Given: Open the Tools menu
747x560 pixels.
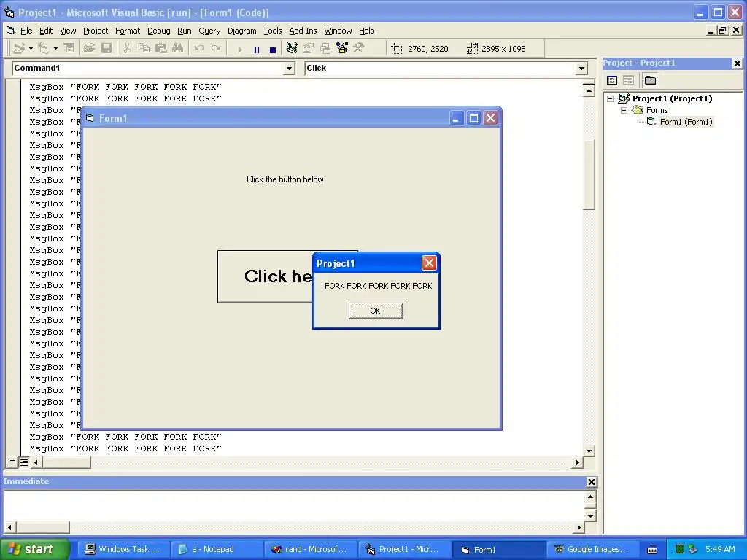Looking at the screenshot, I should tap(273, 31).
